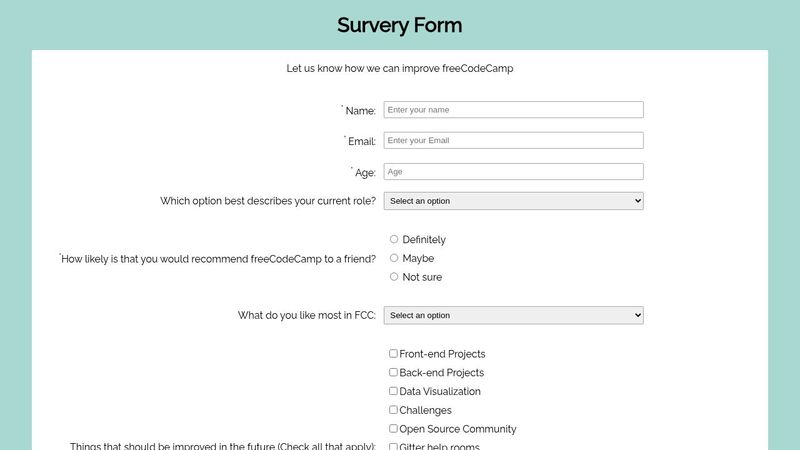This screenshot has width=800, height=450.
Task: Check the Back-end Projects checkbox
Action: click(394, 372)
